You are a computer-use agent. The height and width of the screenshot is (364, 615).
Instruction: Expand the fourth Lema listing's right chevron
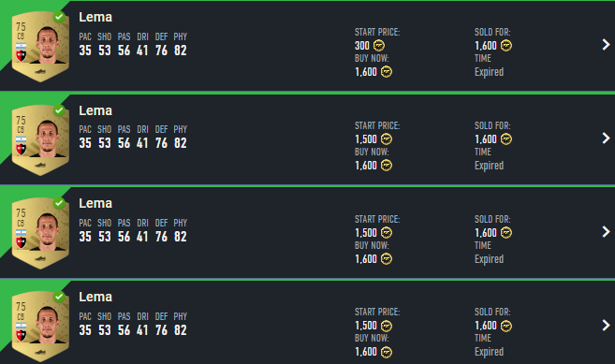[x=606, y=326]
